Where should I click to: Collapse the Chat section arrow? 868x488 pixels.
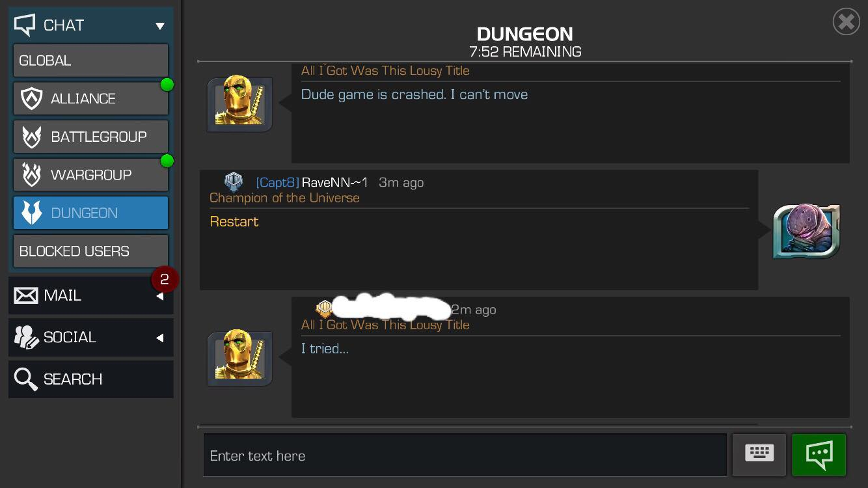(160, 26)
